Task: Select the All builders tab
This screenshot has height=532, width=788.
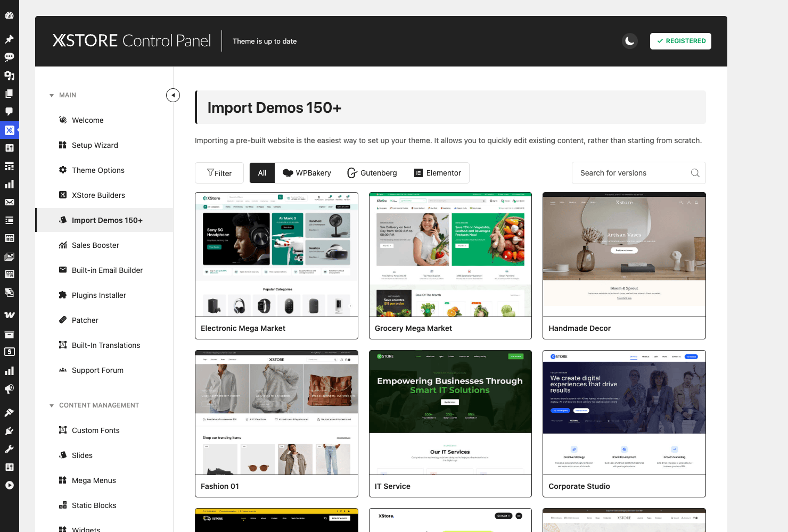Action: tap(262, 173)
